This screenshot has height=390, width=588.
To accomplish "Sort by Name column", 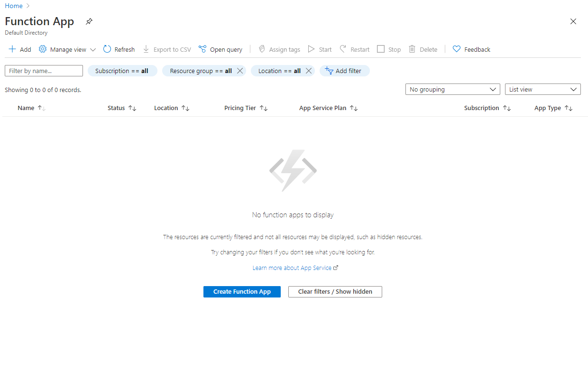I will coord(31,108).
